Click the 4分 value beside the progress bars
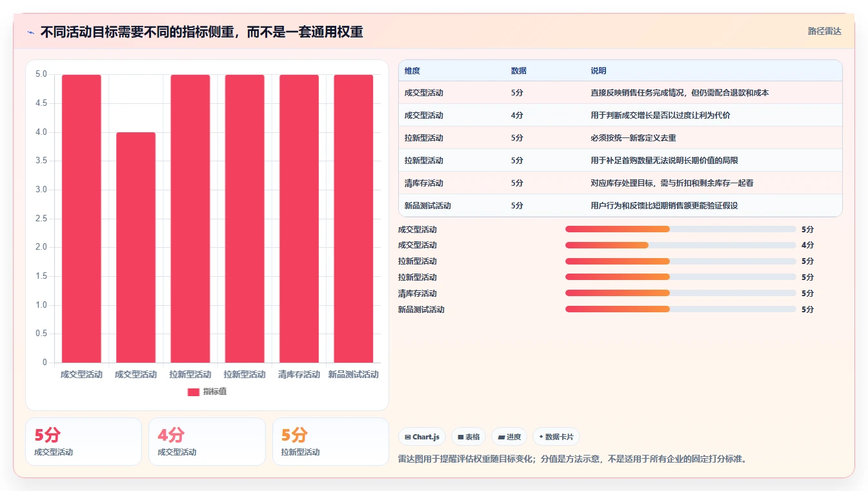This screenshot has height=491, width=868. tap(807, 245)
